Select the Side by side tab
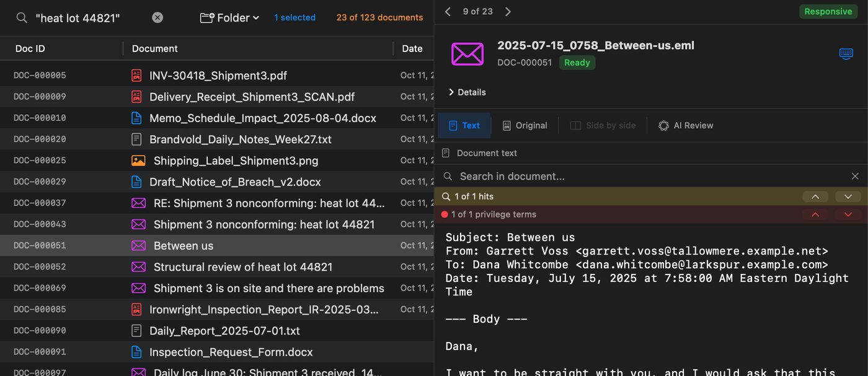868x376 pixels. pyautogui.click(x=603, y=125)
